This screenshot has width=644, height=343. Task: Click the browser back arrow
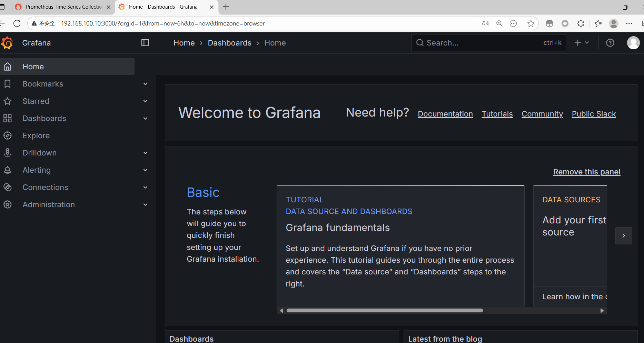(x=2, y=23)
